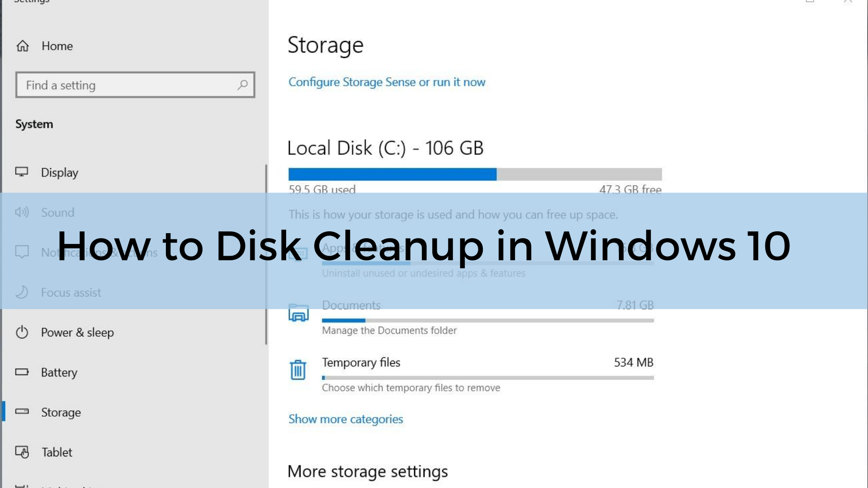
Task: Expand Tablet settings section
Action: (x=57, y=452)
